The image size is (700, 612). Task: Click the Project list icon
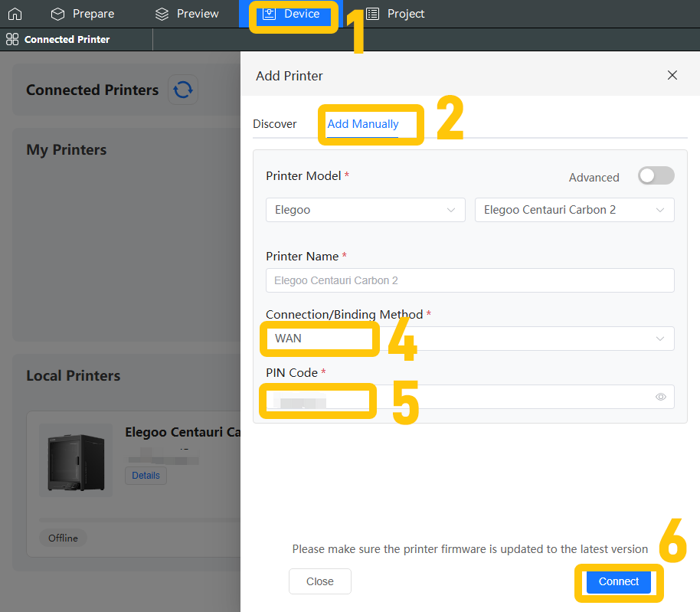coord(372,14)
